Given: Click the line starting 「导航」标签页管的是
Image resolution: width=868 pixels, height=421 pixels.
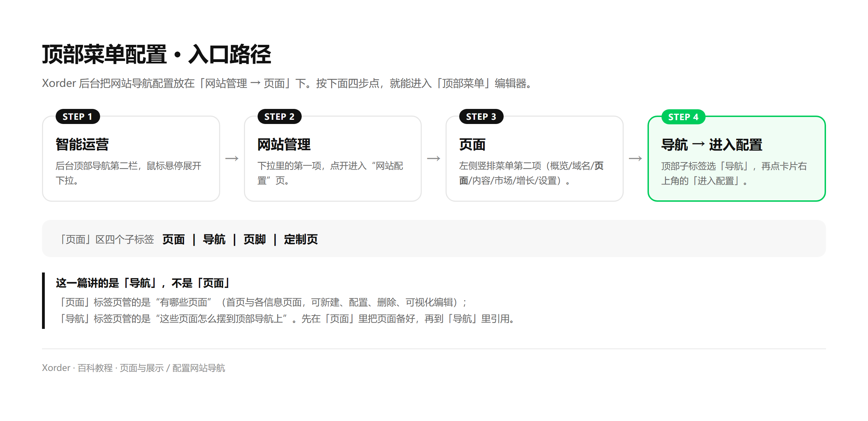Looking at the screenshot, I should click(287, 319).
